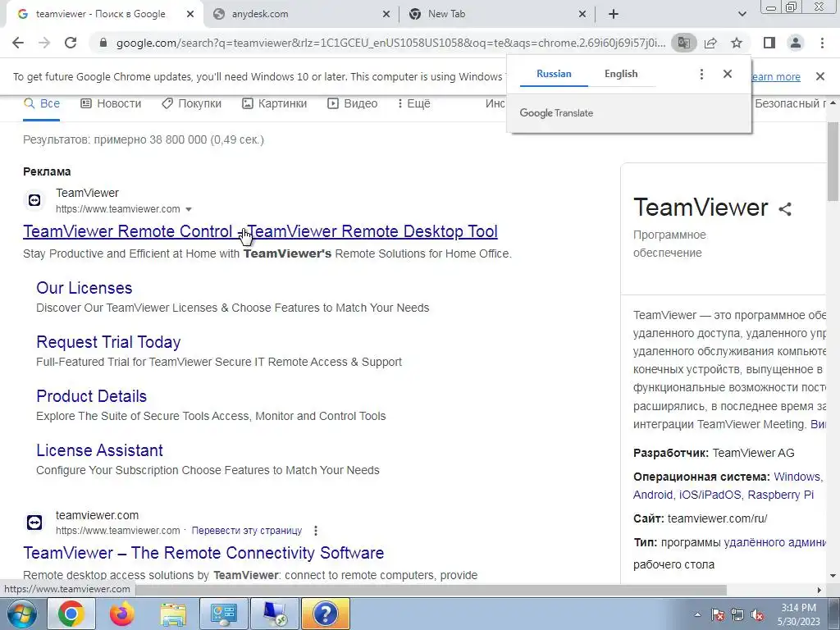Screen dimensions: 840x630
Task: Click the network tray icon
Action: tap(737, 614)
